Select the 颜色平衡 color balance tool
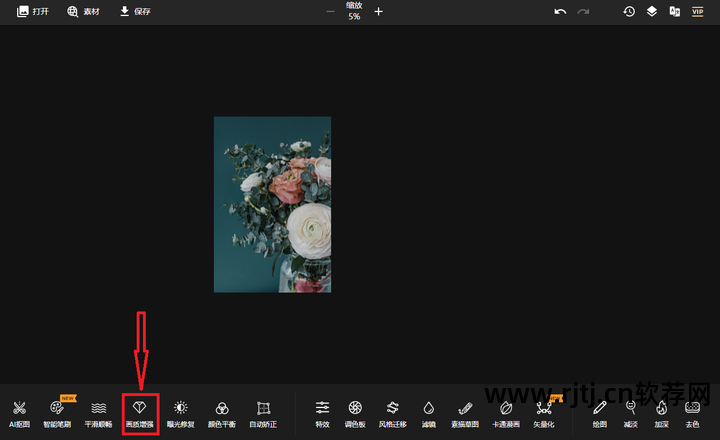Viewport: 720px width, 440px height. [222, 413]
